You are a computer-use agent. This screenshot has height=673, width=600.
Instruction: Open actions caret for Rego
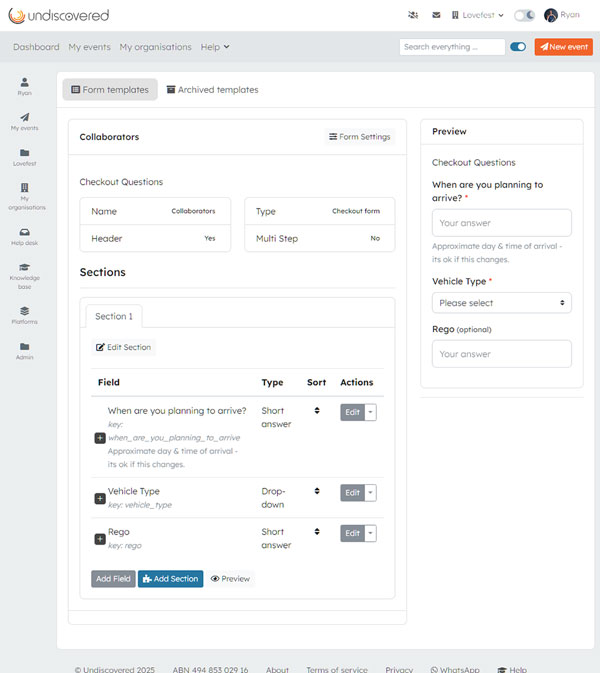pyautogui.click(x=370, y=533)
